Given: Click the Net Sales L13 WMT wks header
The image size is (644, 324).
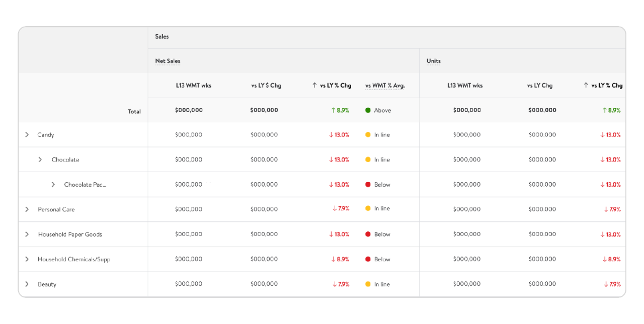Looking at the screenshot, I should (x=194, y=86).
